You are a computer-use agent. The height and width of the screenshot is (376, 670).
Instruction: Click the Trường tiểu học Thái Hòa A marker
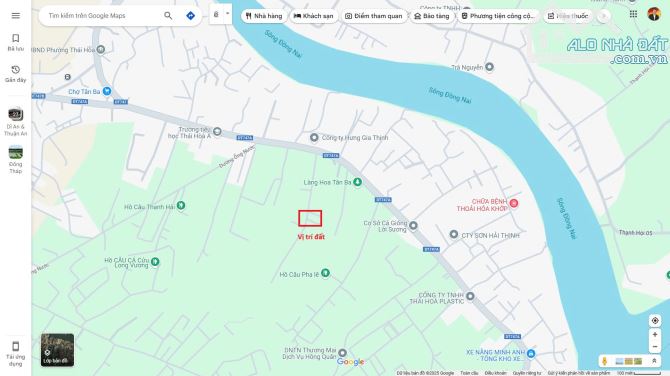(217, 131)
